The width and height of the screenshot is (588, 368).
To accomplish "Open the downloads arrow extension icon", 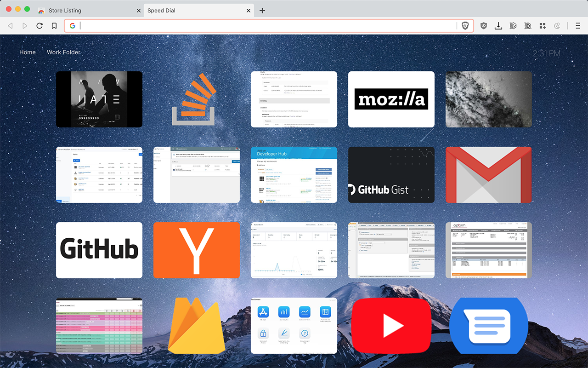I will click(498, 26).
